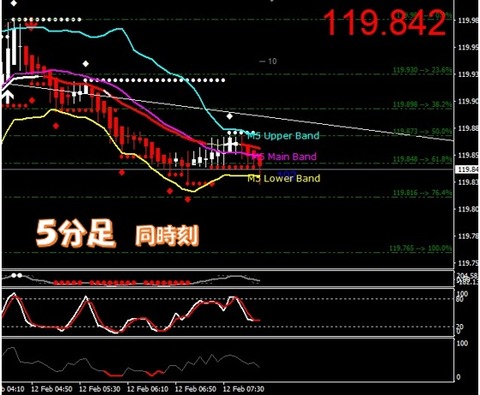The image size is (480, 395).
Task: Click the -- 10 label on the chart
Action: coord(268,61)
